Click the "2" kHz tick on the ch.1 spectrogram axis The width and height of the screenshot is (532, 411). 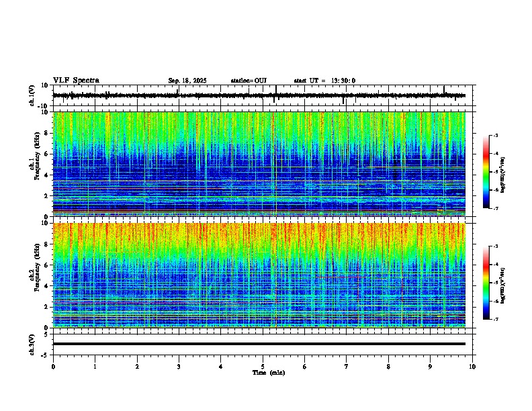pyautogui.click(x=46, y=196)
